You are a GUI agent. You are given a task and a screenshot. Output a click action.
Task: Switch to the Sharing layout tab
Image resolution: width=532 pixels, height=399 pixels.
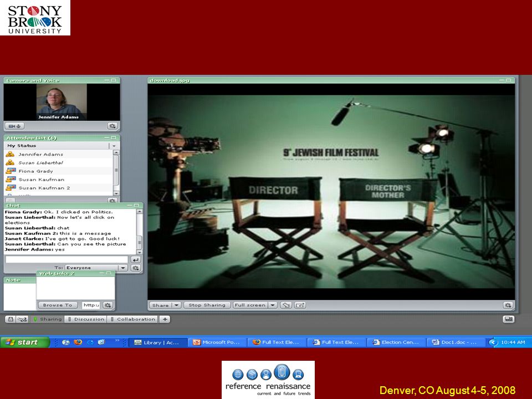click(x=48, y=319)
